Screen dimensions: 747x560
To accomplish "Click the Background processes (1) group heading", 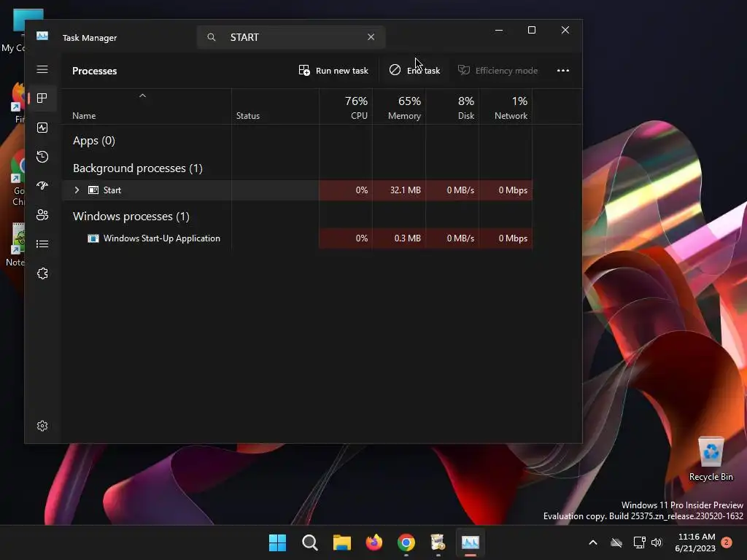I will tap(138, 168).
